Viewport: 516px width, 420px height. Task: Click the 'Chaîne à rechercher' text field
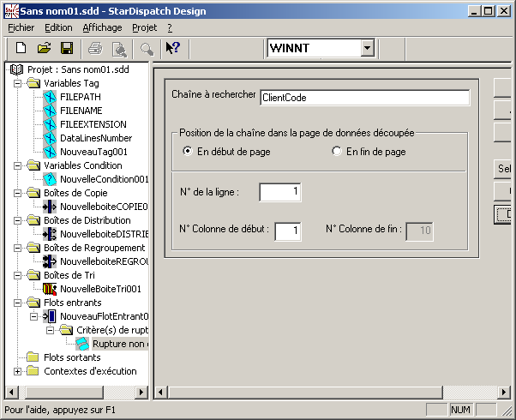364,98
